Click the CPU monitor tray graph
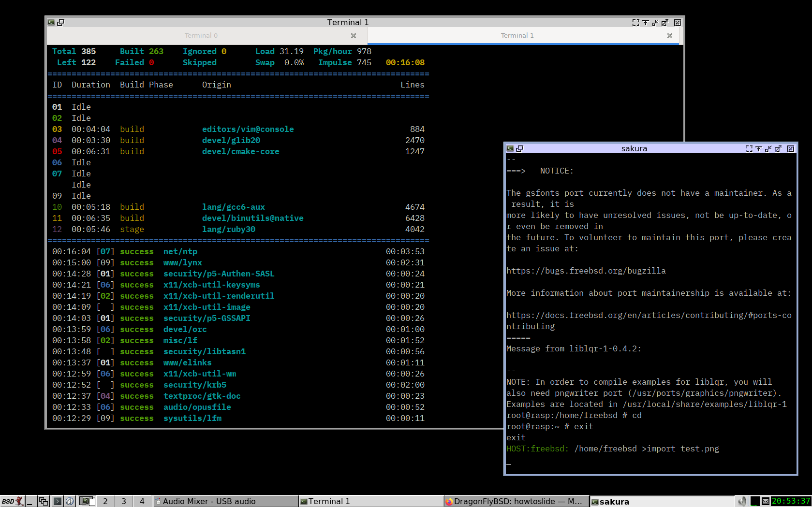812x507 pixels. coord(755,501)
